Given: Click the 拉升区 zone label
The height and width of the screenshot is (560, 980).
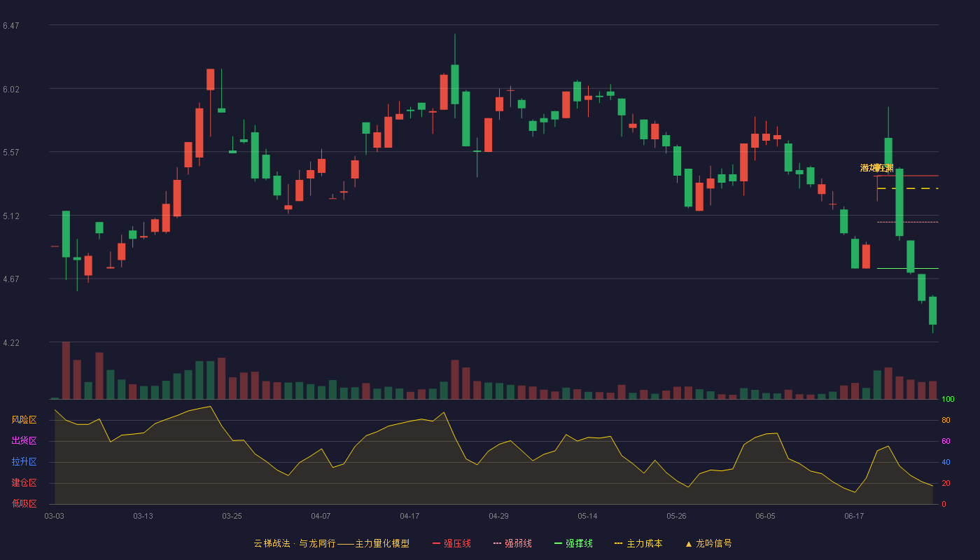Looking at the screenshot, I should click(x=24, y=462).
